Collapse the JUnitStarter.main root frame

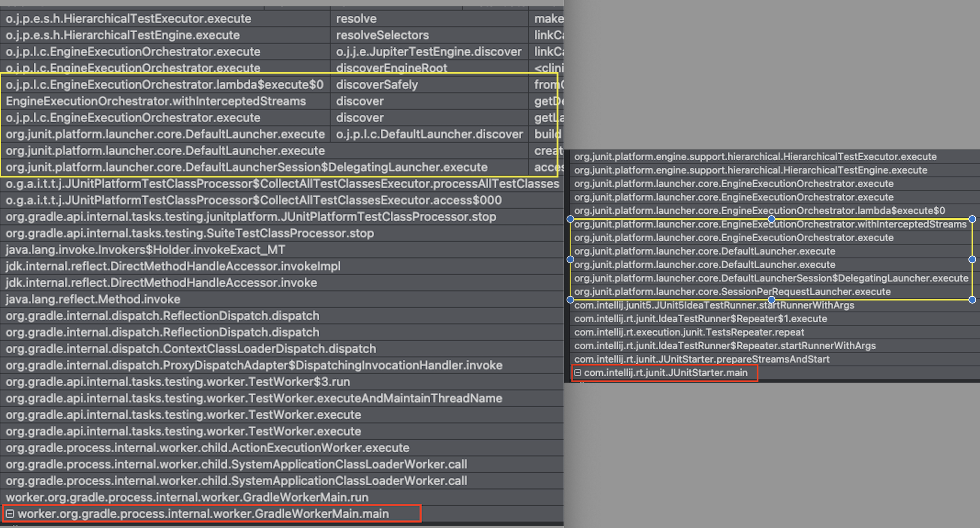coord(578,373)
